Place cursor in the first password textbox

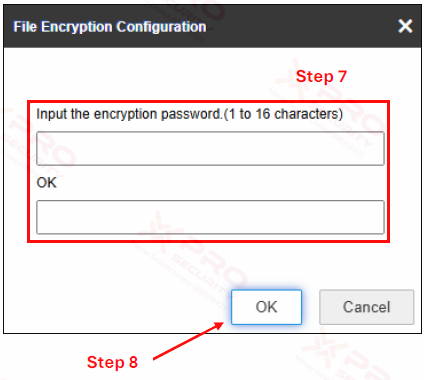pos(210,148)
